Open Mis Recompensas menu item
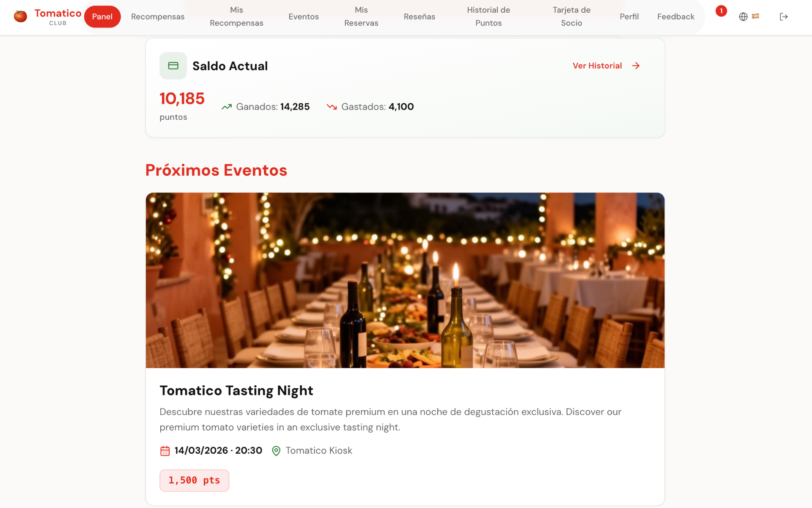The image size is (812, 508). (x=236, y=17)
